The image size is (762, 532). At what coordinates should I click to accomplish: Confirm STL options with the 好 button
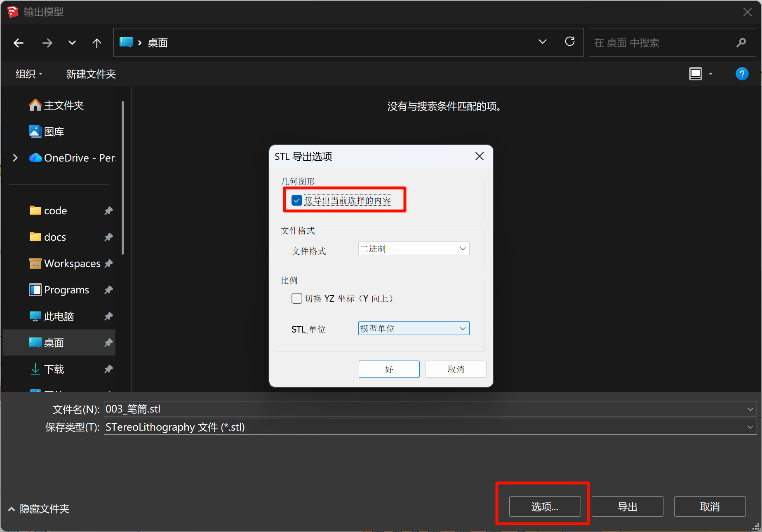tap(389, 369)
